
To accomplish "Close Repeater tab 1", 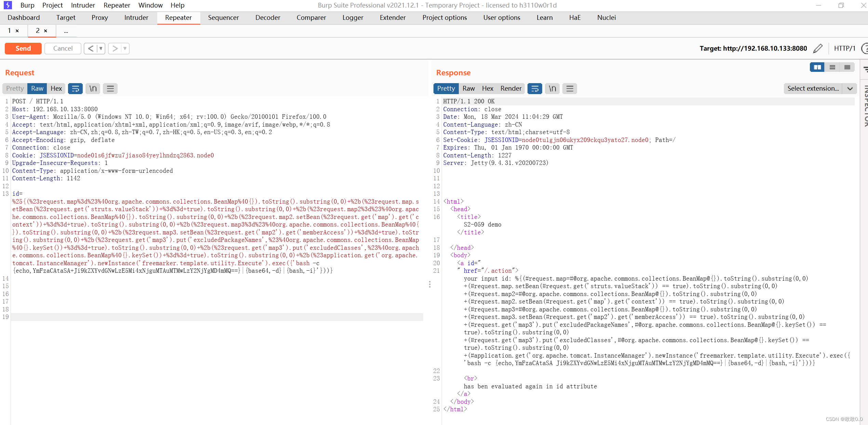I will (17, 31).
